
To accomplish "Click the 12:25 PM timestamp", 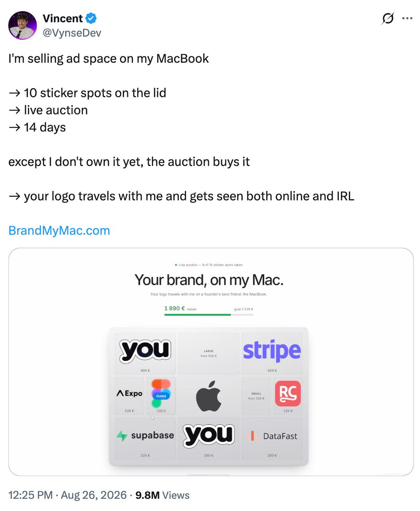I will click(x=30, y=495).
